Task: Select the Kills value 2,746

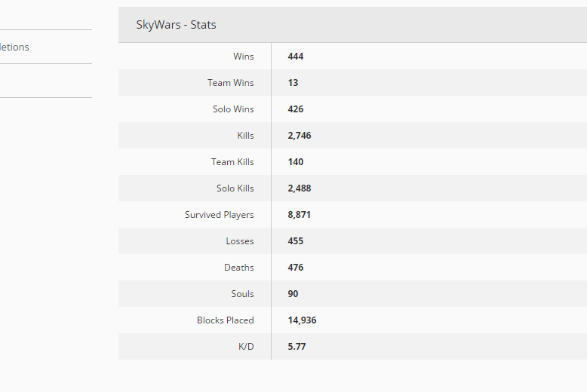Action: coord(299,136)
